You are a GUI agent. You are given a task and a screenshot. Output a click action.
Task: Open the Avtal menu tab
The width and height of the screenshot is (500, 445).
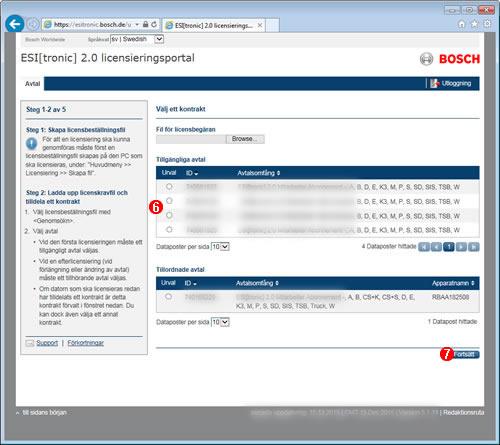click(32, 84)
